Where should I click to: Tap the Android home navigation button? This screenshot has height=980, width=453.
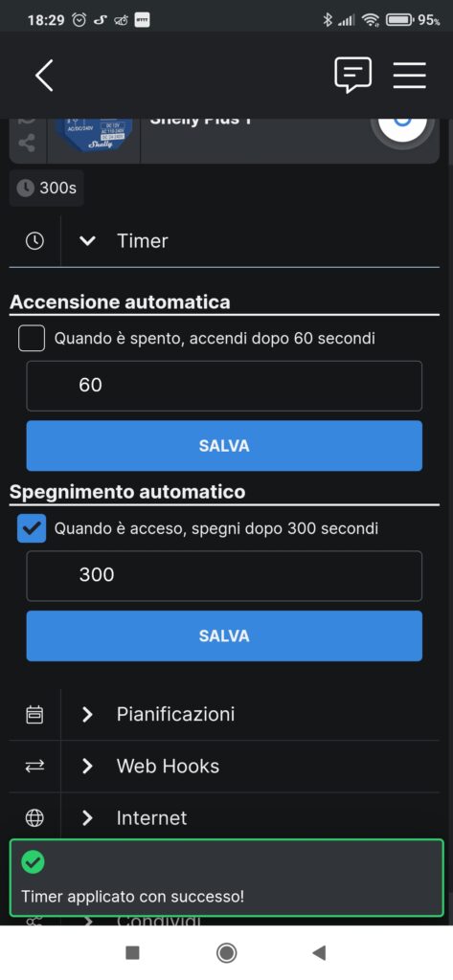tap(226, 952)
